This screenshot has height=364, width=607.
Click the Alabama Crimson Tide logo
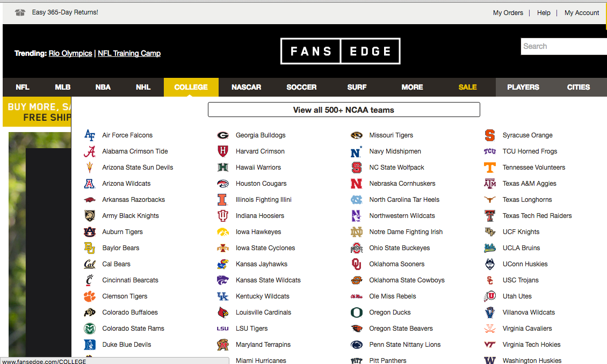89,151
